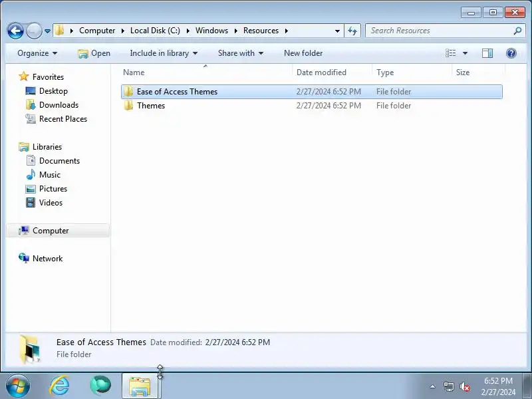Open the Videos library
This screenshot has width=532, height=399.
(x=51, y=203)
